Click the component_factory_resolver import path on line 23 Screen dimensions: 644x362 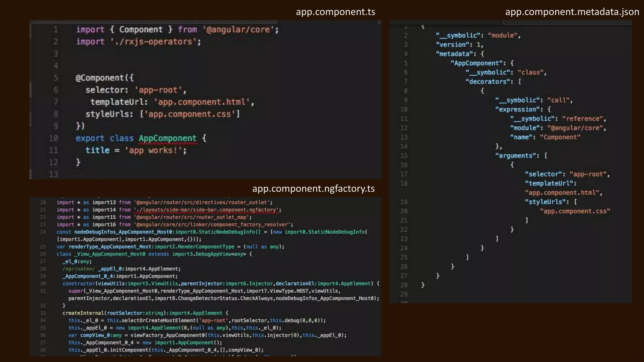tap(212, 225)
